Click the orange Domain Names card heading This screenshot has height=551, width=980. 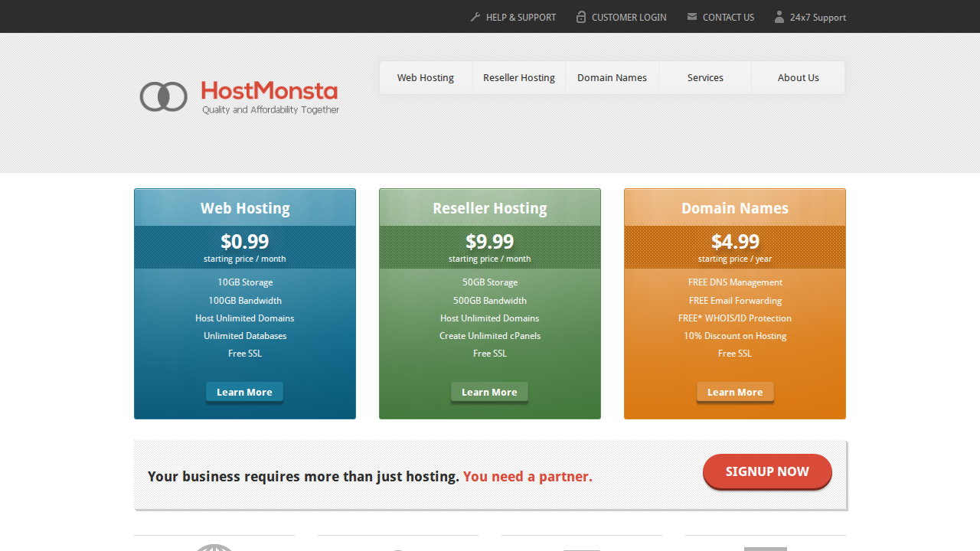(735, 208)
